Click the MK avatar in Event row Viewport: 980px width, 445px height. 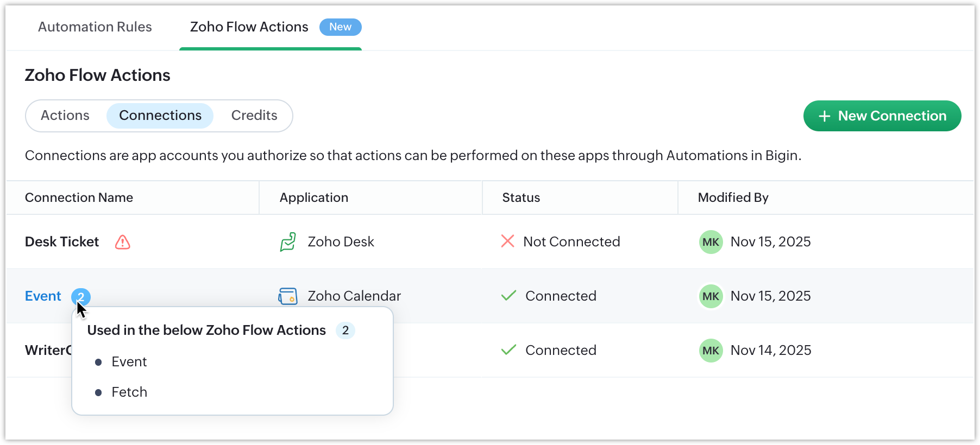coord(711,296)
